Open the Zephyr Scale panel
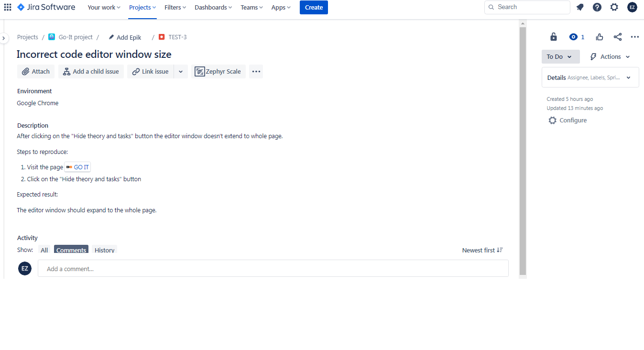Viewport: 644px width, 350px height. (218, 71)
